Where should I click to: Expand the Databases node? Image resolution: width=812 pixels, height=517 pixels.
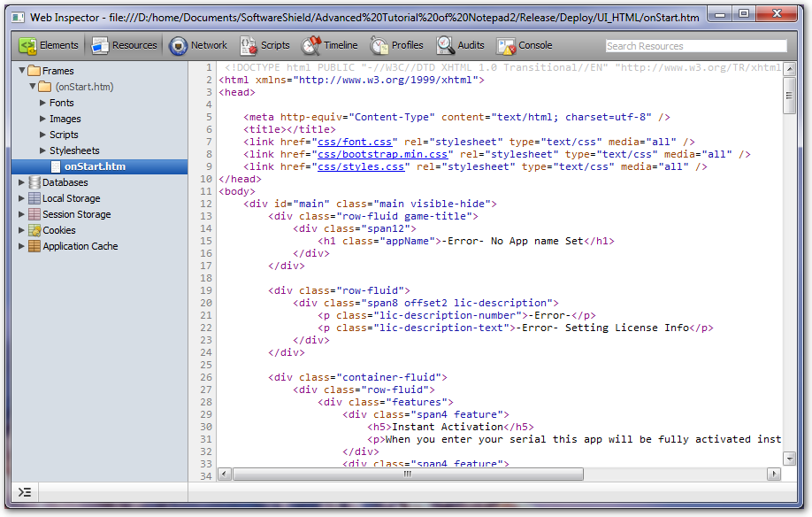coord(22,182)
